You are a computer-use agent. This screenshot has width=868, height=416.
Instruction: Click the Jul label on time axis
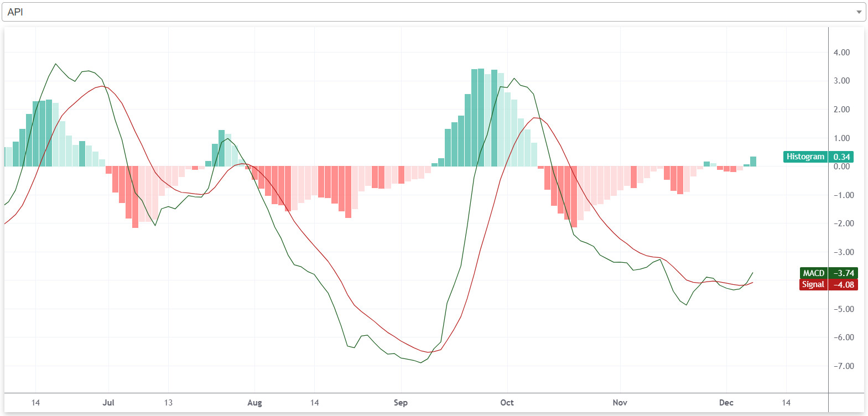(108, 402)
